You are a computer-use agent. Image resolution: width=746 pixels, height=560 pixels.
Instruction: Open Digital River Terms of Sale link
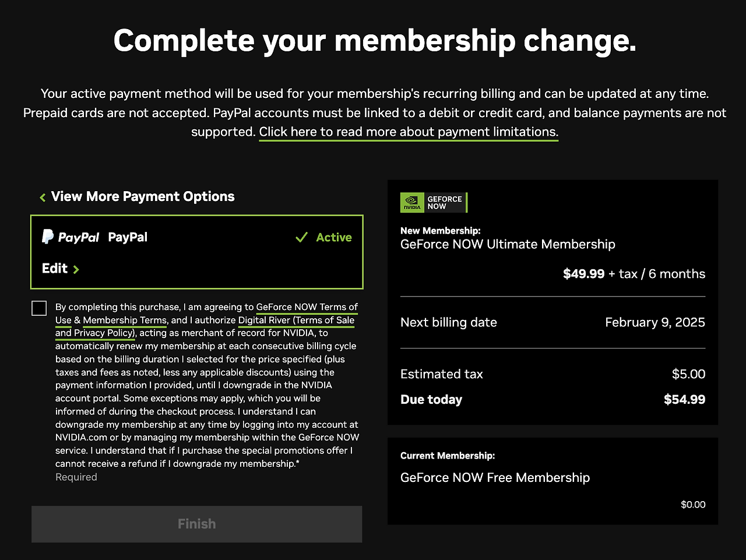(296, 320)
